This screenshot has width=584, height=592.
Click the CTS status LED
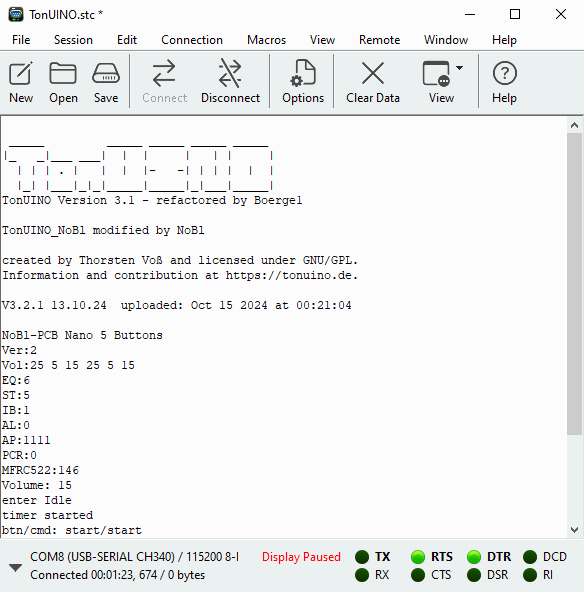pos(418,575)
